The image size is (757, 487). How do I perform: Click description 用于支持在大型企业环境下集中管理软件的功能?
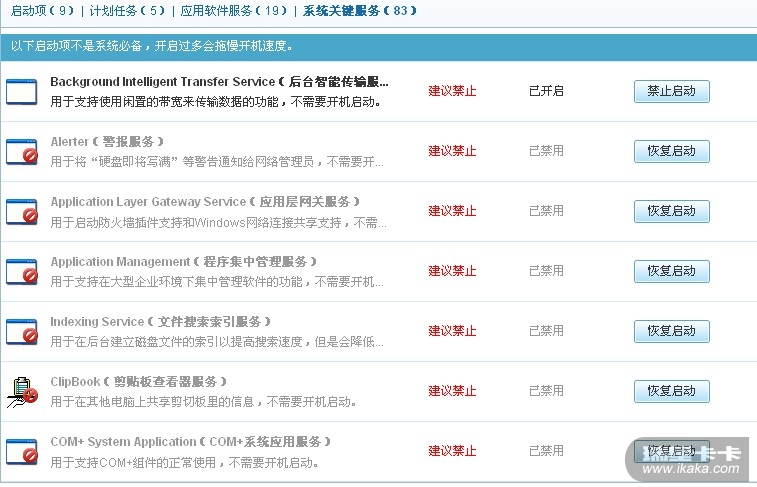coord(217,282)
